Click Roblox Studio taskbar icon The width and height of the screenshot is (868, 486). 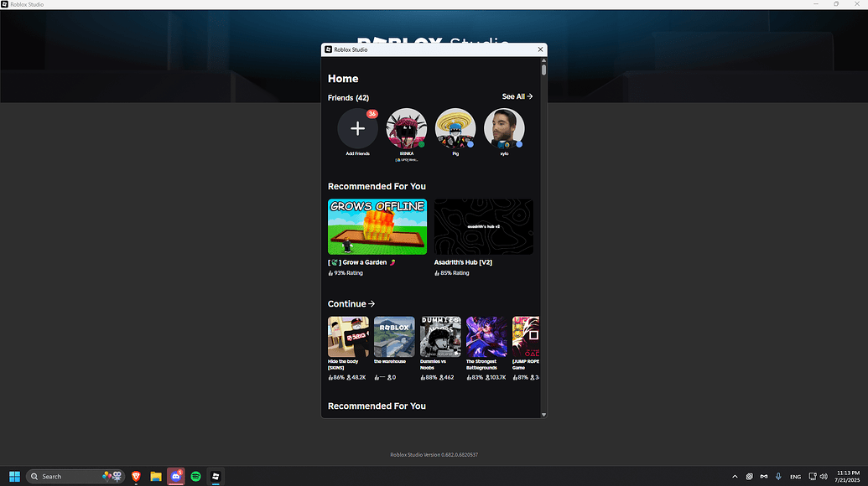pos(216,476)
